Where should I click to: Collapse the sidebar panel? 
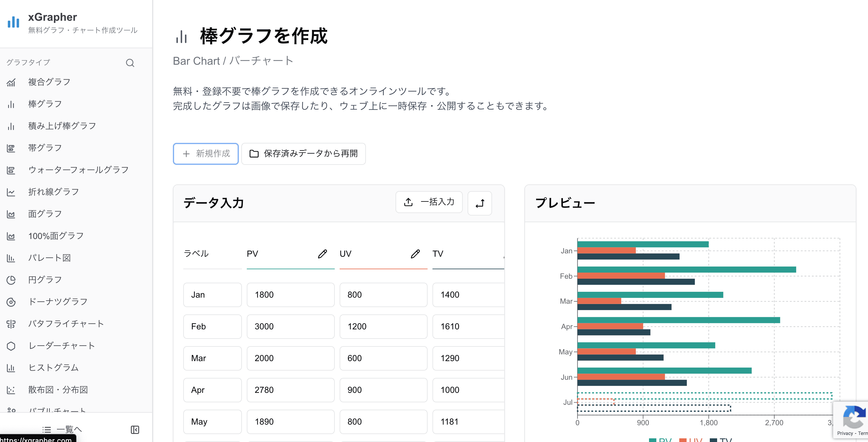tap(135, 430)
